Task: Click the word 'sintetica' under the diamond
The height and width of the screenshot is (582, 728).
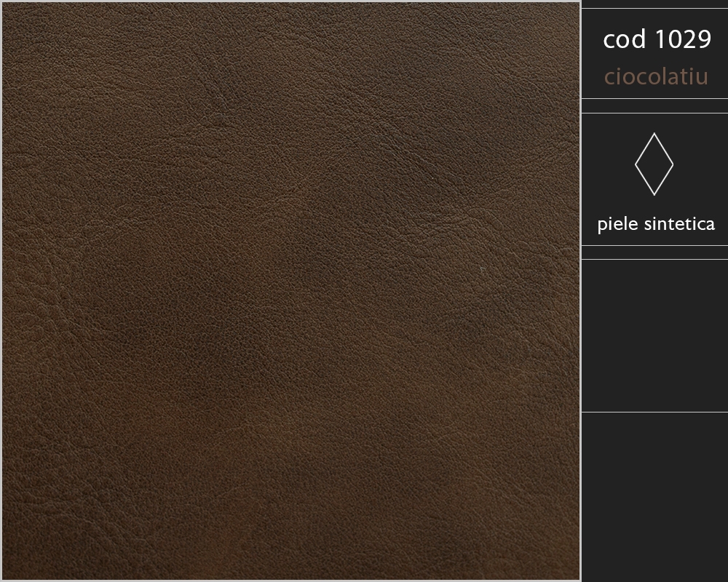Action: click(x=680, y=224)
